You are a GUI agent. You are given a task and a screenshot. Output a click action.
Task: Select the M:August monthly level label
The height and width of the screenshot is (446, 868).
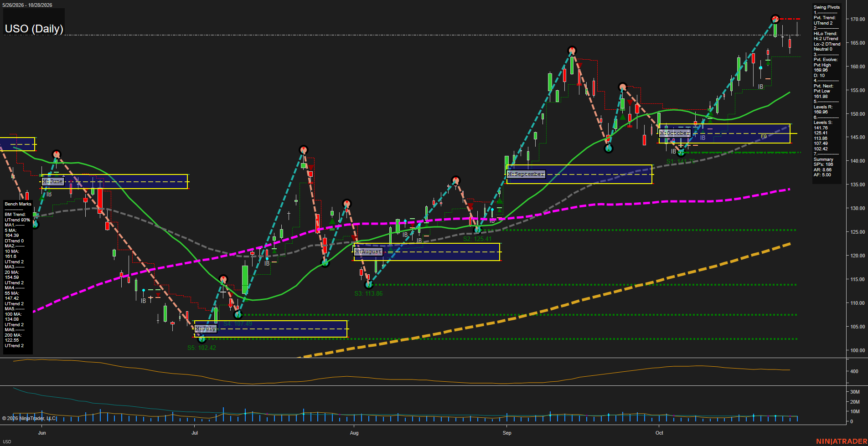coord(368,251)
